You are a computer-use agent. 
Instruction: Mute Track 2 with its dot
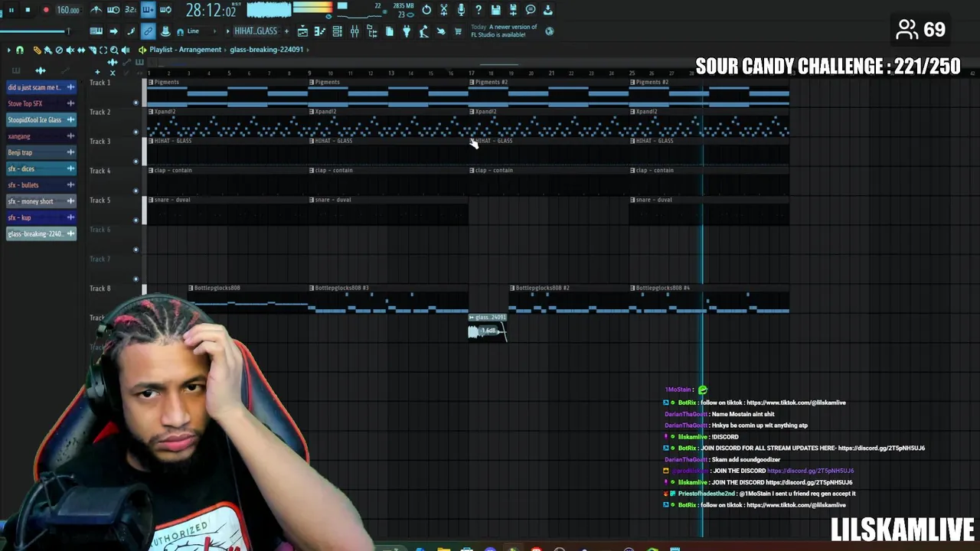pyautogui.click(x=136, y=132)
